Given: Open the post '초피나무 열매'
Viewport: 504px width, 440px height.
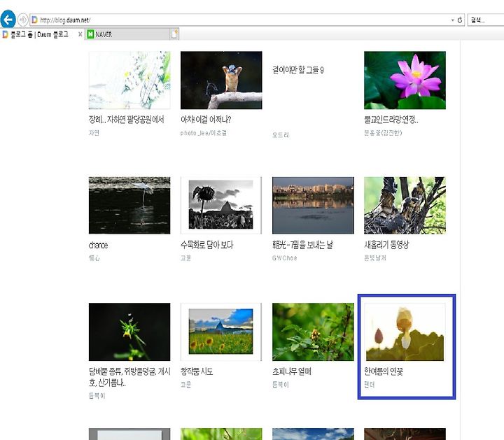Looking at the screenshot, I should tap(291, 371).
